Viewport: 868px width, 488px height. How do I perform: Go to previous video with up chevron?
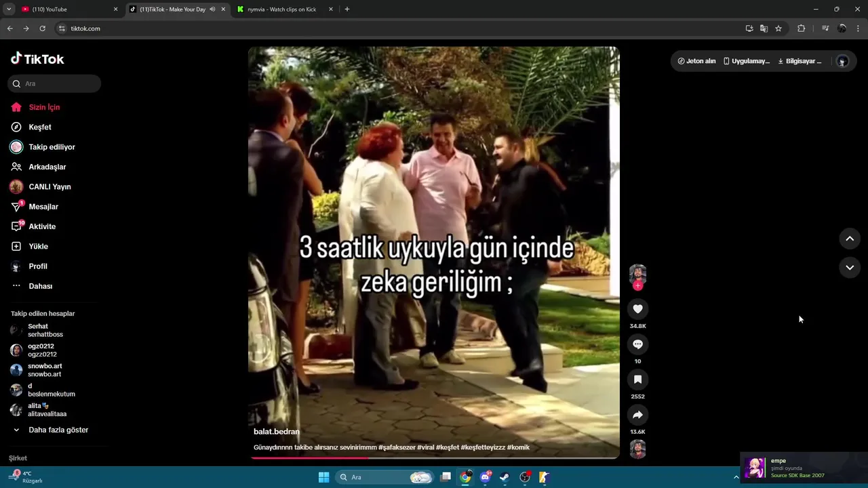click(850, 239)
